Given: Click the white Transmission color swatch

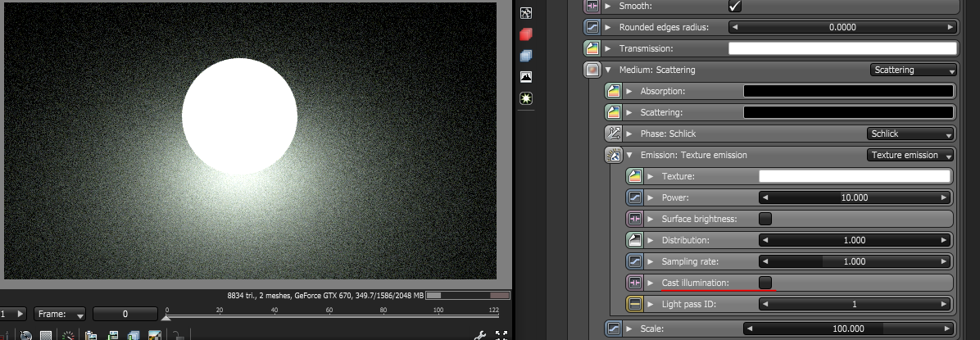Looking at the screenshot, I should click(842, 49).
